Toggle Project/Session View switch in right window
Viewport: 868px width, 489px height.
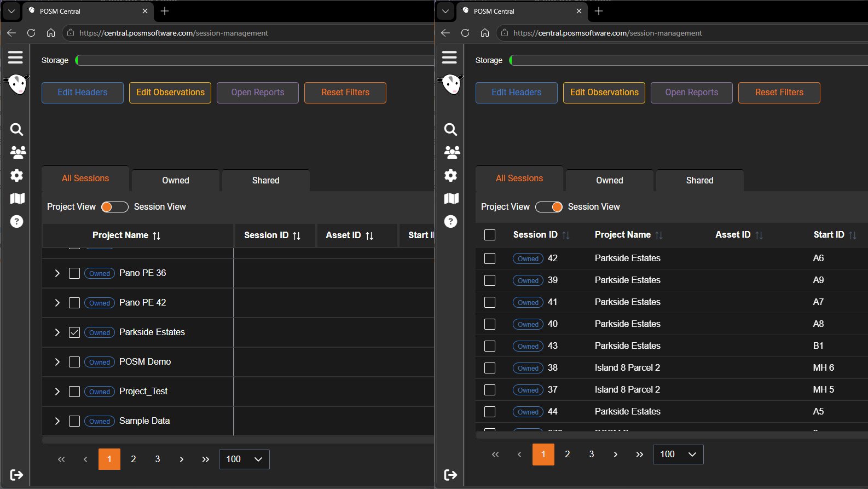[x=549, y=206]
